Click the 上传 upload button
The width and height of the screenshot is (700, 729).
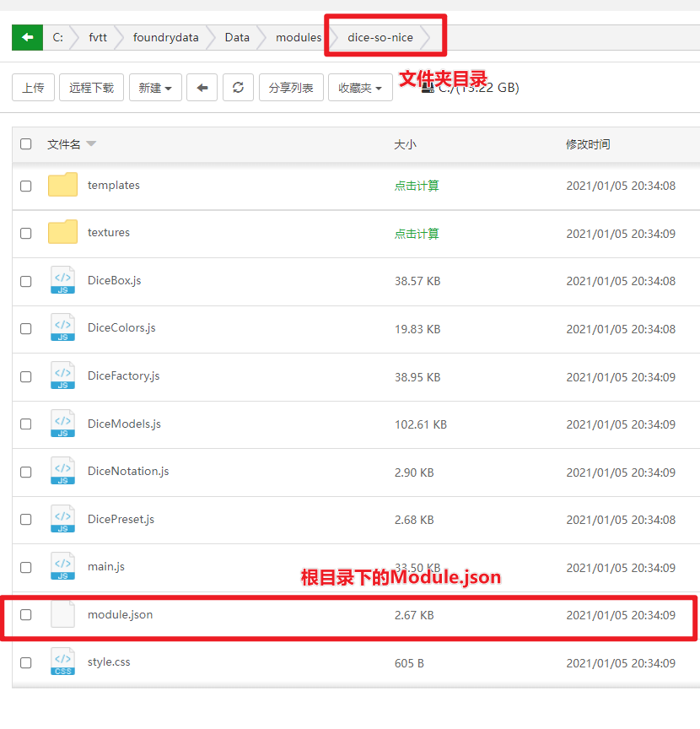34,88
